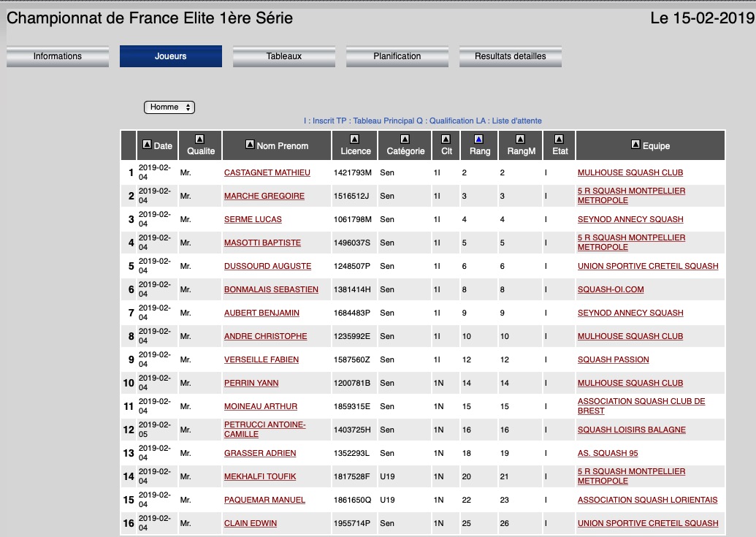
Task: Click the AS. SQUASH 95 team link
Action: pos(608,453)
